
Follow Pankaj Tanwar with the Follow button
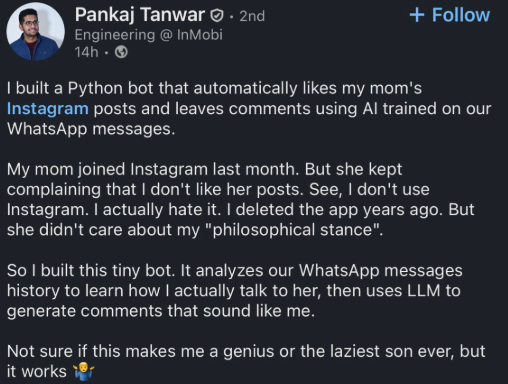[x=450, y=15]
